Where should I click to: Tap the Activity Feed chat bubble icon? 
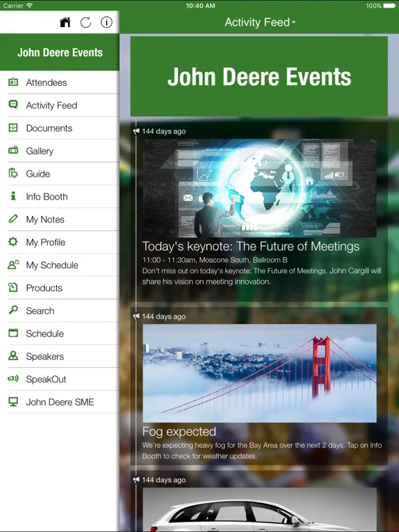tap(13, 105)
